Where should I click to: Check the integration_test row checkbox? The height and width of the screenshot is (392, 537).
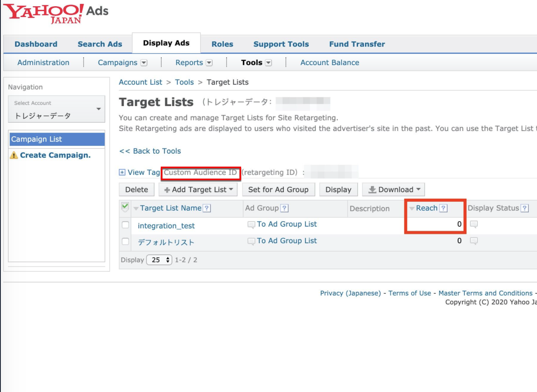(126, 225)
